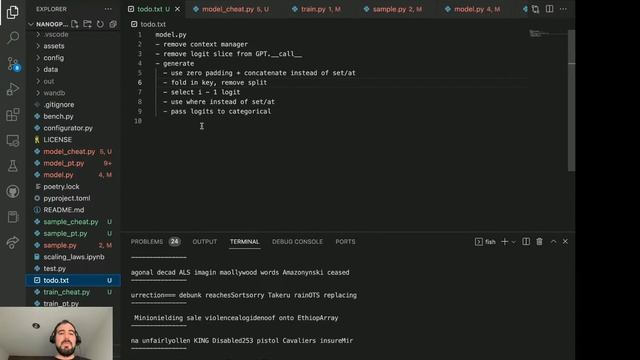640x360 pixels.
Task: Open bench.py in Explorer
Action: point(73,116)
